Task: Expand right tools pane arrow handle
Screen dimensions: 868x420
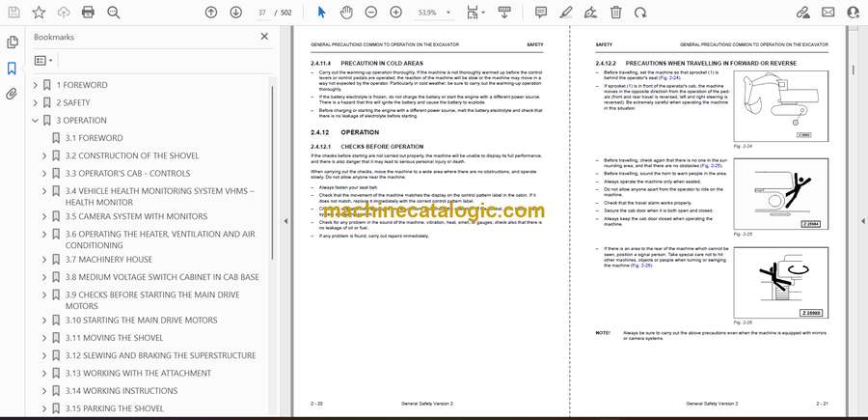Action: 862,221
